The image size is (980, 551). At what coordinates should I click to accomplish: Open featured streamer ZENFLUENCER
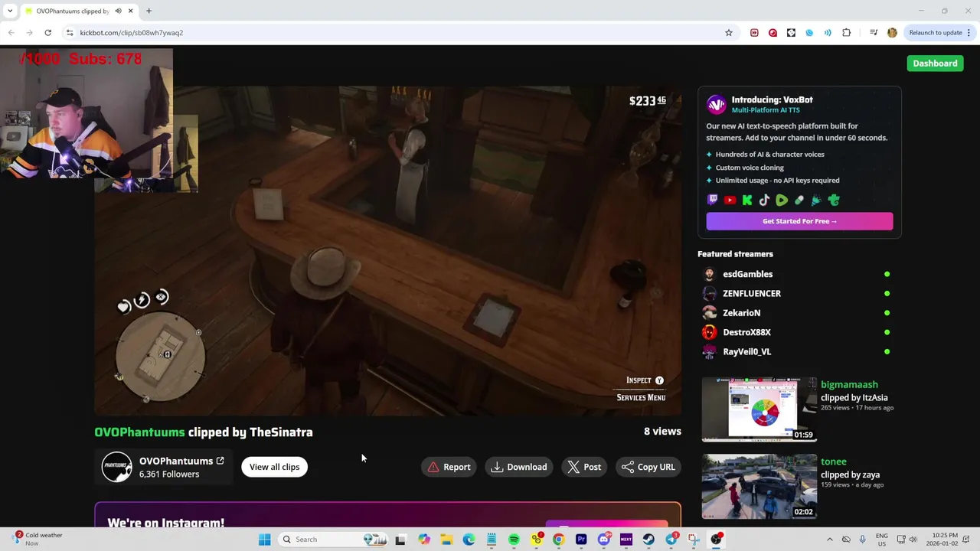coord(752,294)
